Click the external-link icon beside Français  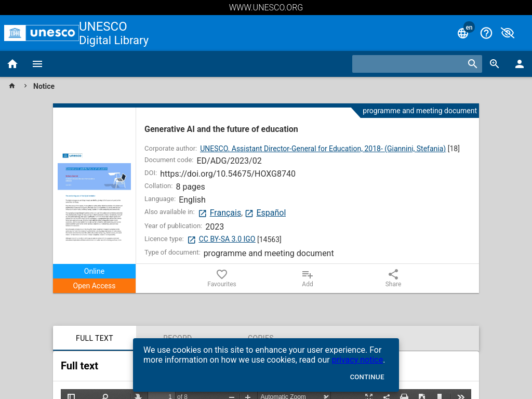tap(203, 214)
